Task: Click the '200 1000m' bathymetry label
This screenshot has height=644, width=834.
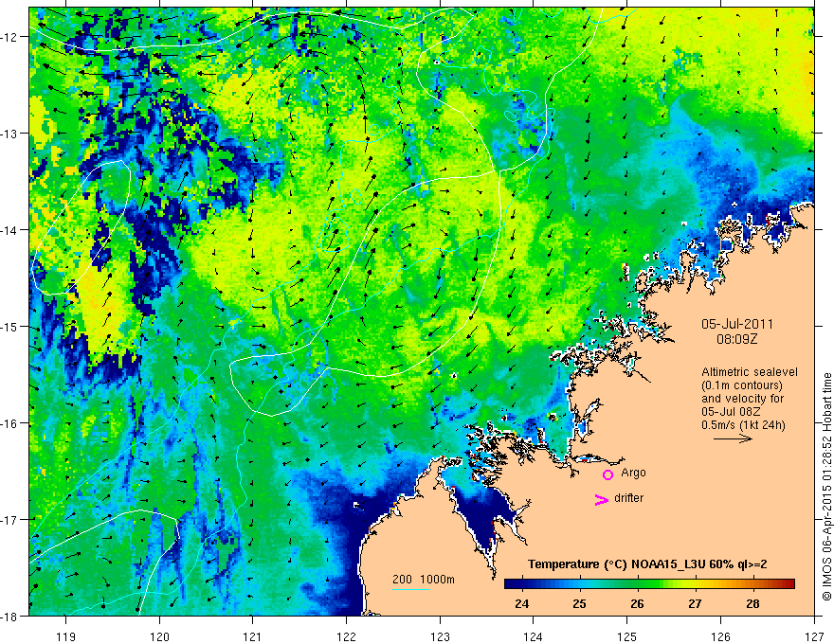Action: click(424, 580)
